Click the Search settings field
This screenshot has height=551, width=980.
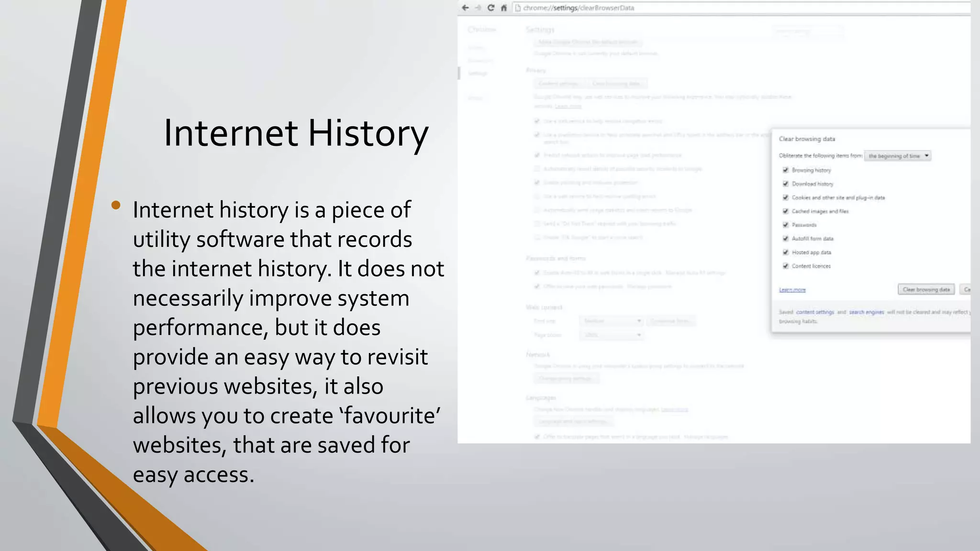tap(807, 31)
